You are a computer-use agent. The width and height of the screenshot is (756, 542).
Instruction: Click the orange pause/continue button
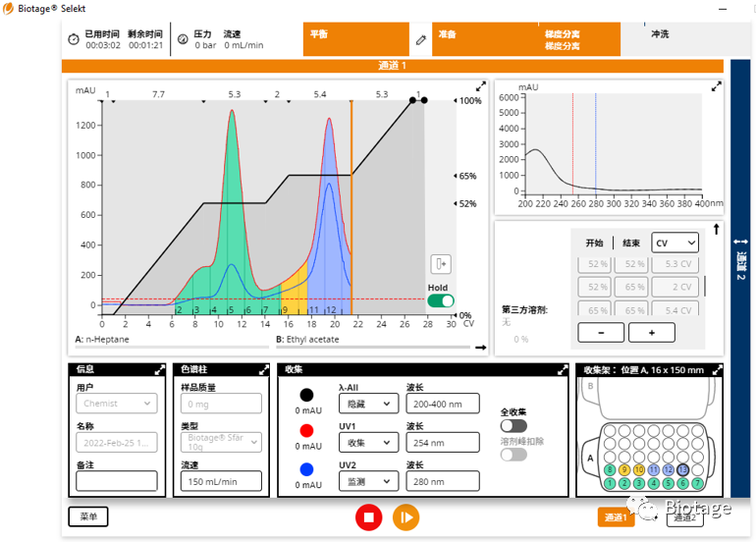click(405, 517)
